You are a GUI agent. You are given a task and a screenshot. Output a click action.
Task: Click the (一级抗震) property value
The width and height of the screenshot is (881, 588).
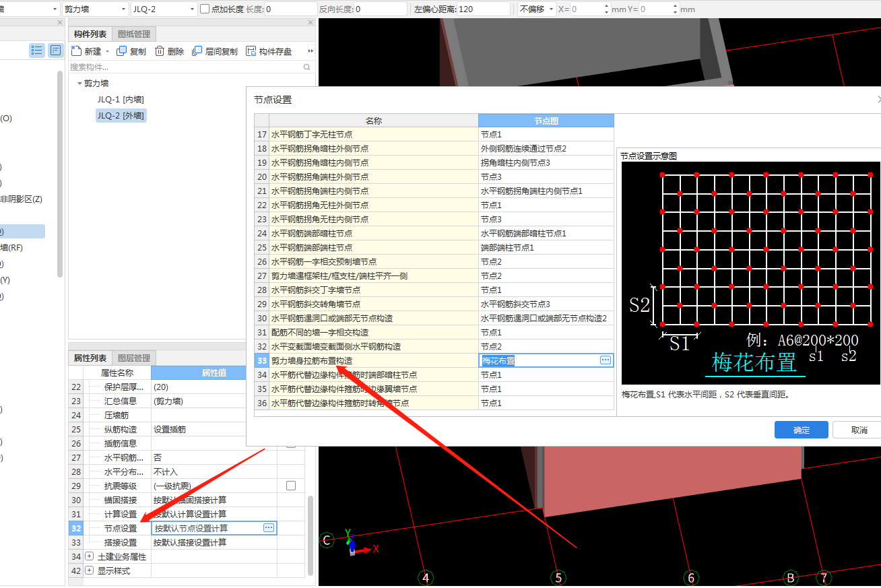point(214,486)
